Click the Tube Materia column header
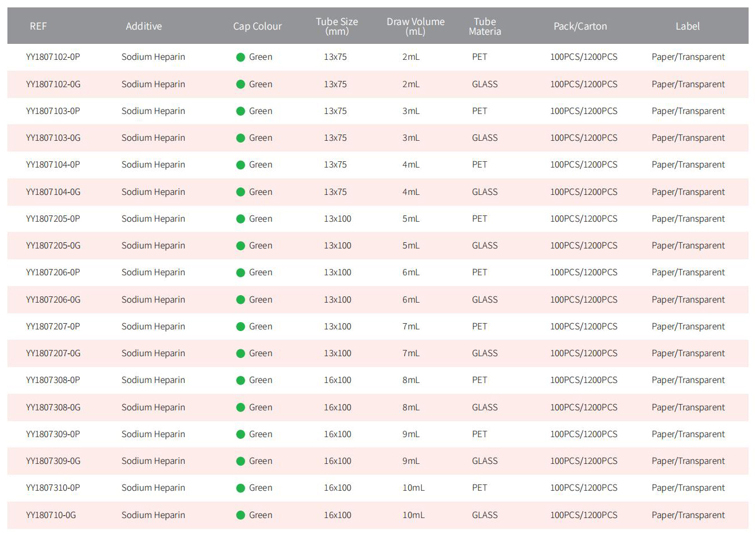The image size is (756, 538). 485,26
